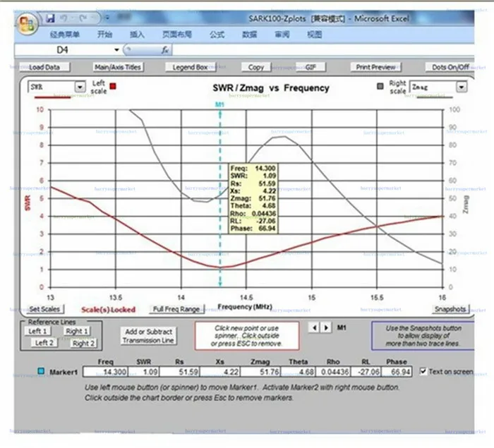Toggle Dots On/Off button
This screenshot has width=494, height=448.
pyautogui.click(x=450, y=67)
